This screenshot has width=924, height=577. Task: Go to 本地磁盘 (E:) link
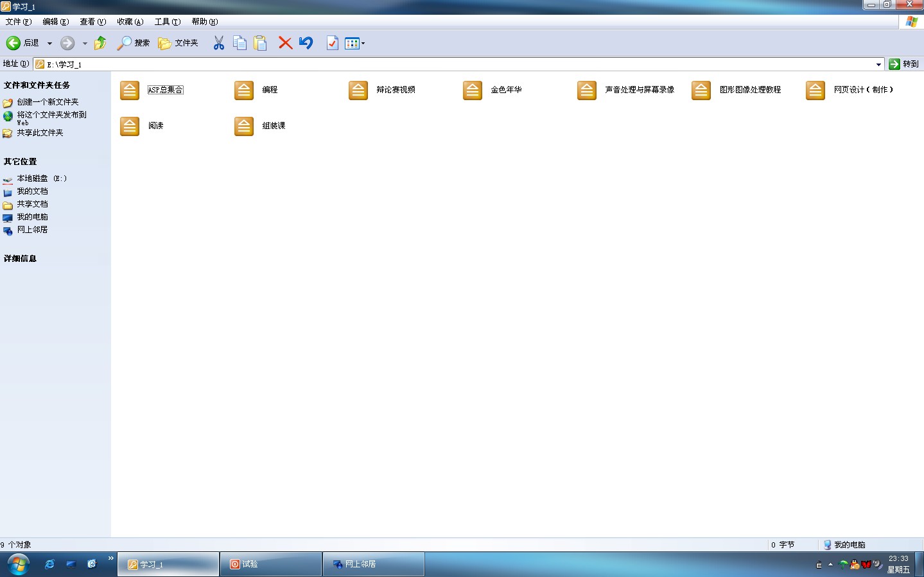click(x=42, y=178)
